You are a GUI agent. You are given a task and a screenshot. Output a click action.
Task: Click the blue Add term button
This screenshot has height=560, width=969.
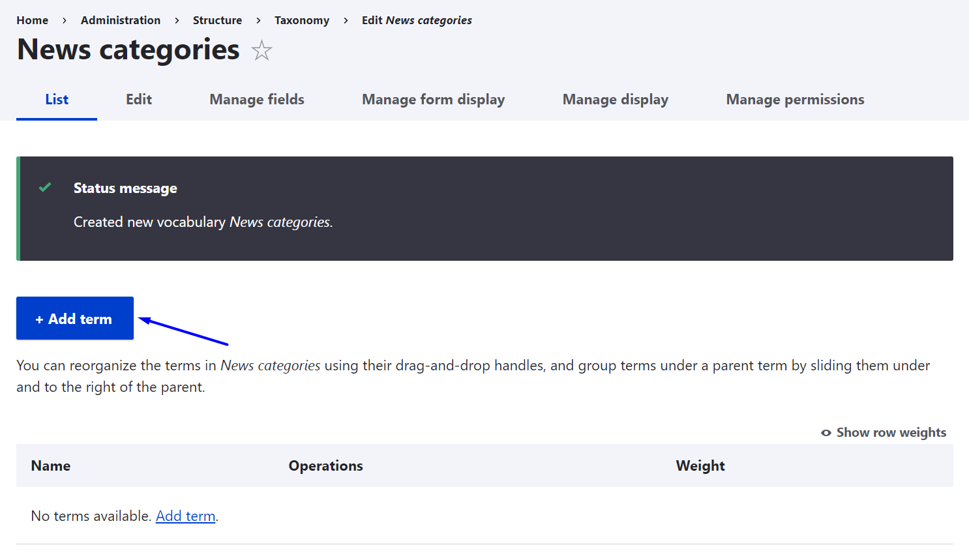pyautogui.click(x=75, y=318)
